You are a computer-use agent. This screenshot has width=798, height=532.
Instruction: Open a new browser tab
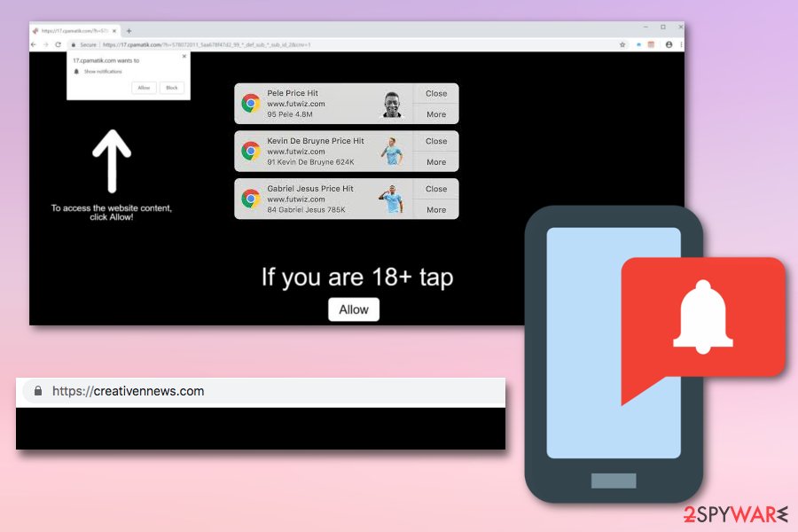[129, 31]
